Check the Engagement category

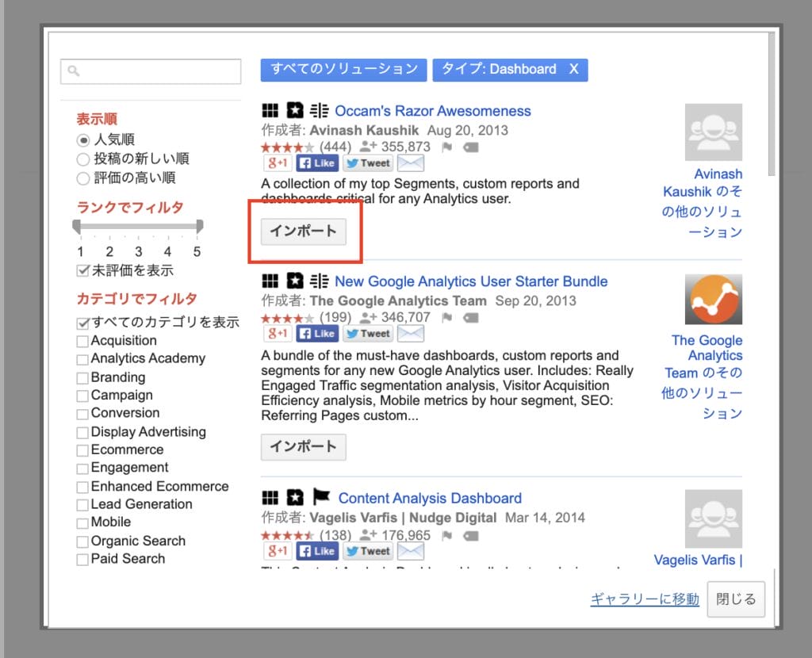(x=82, y=469)
